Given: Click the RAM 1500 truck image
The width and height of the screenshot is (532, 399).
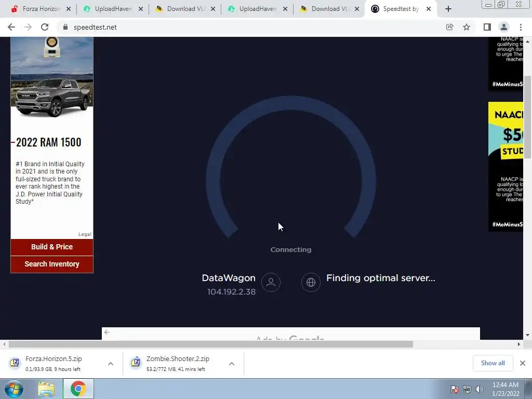Looking at the screenshot, I should tap(52, 97).
